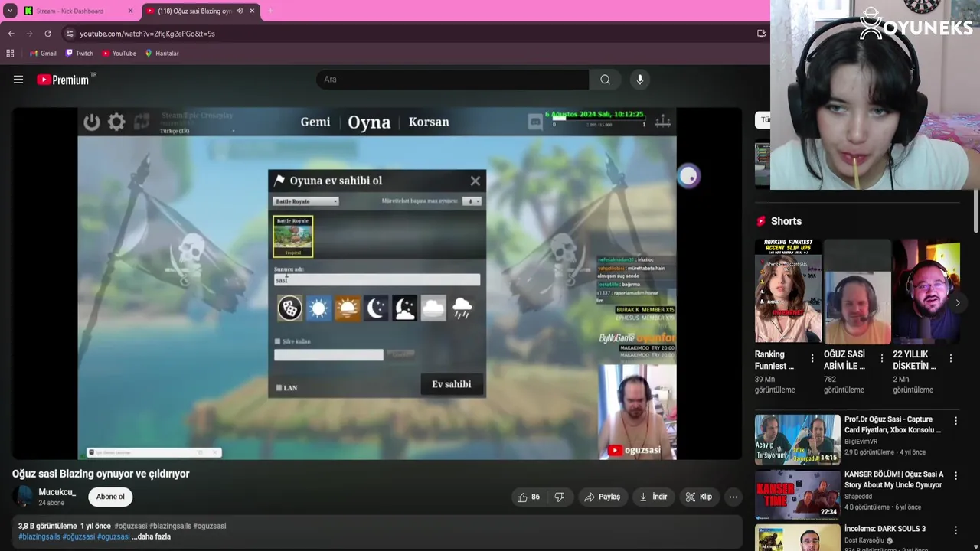Open a new browser tab
Viewport: 980px width, 551px height.
click(270, 11)
